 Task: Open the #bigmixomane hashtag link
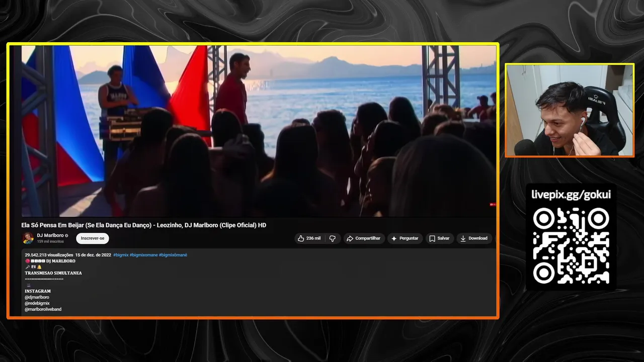click(143, 255)
